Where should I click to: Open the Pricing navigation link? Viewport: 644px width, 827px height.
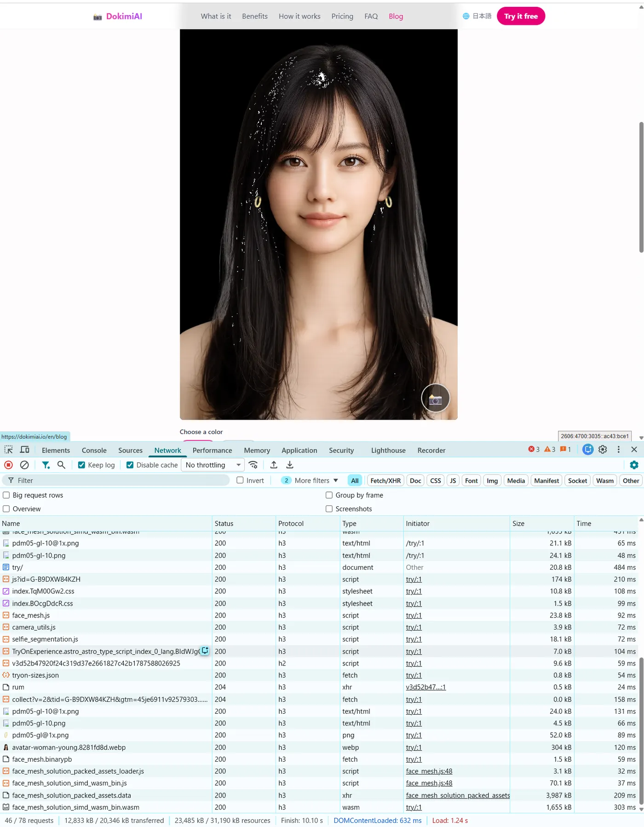click(x=342, y=16)
